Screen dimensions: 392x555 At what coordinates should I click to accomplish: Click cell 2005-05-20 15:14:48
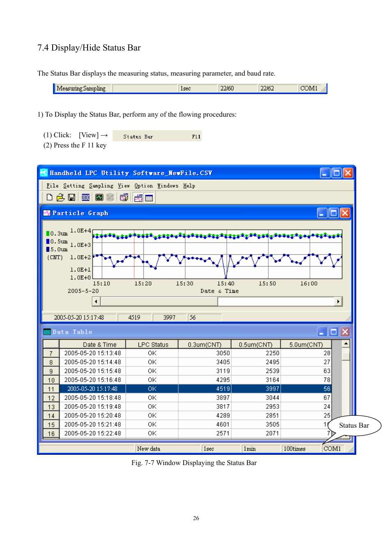tap(92, 362)
